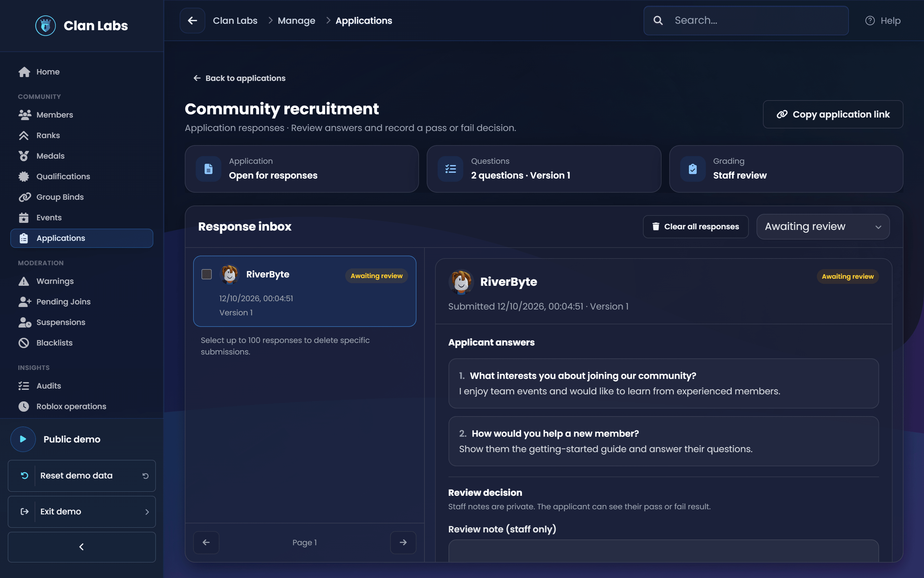Click Back to applications

239,78
